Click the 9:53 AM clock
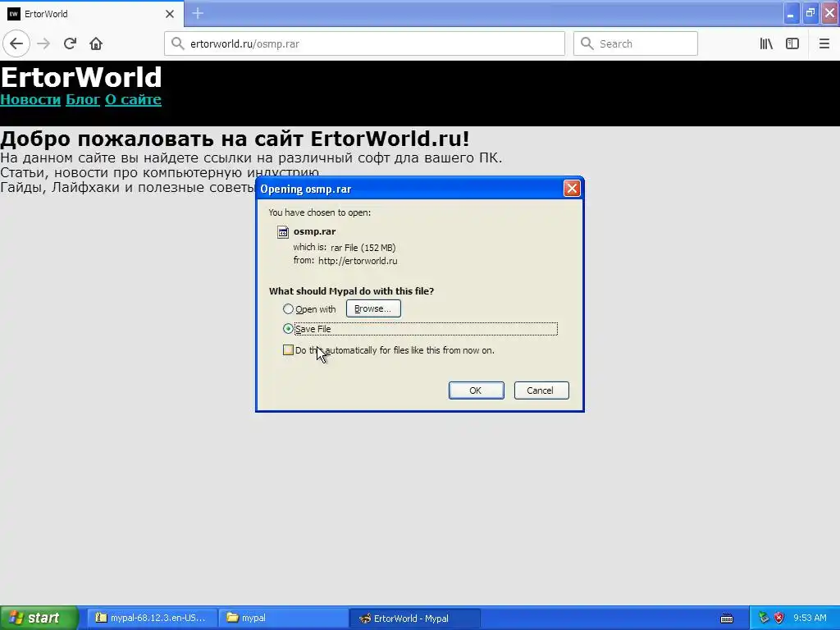The width and height of the screenshot is (840, 630). tap(810, 618)
